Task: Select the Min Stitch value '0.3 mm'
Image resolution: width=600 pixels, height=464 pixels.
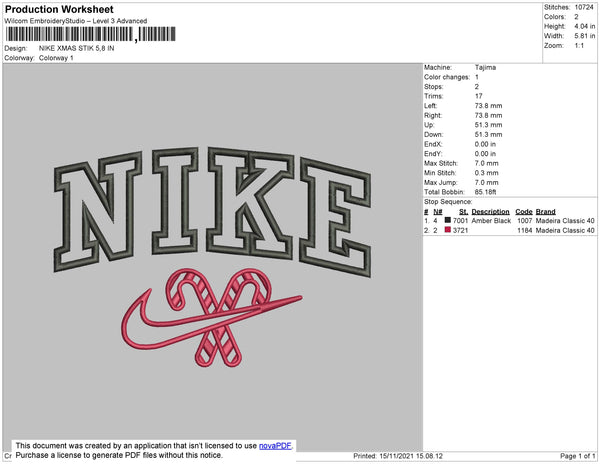Action: pyautogui.click(x=487, y=173)
